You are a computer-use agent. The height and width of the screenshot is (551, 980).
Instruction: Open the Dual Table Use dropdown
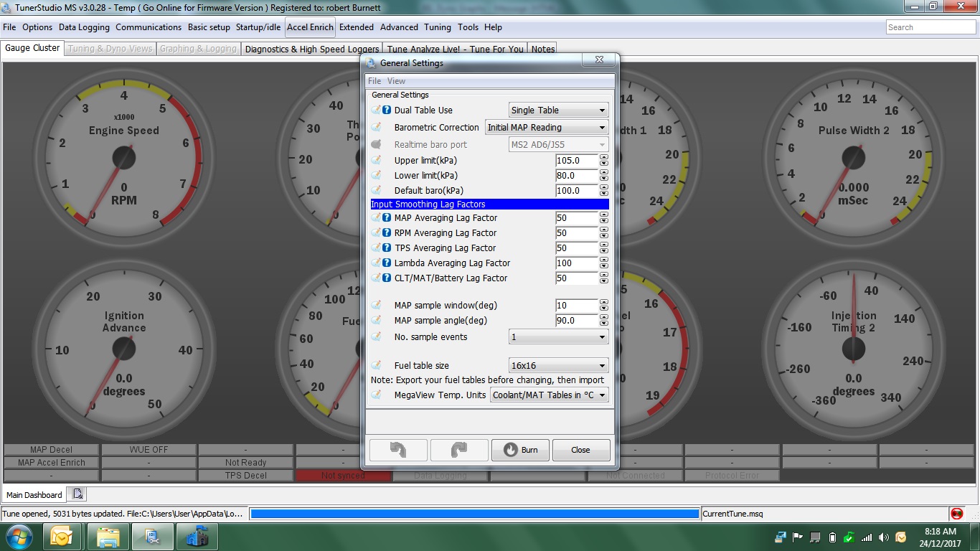tap(559, 110)
